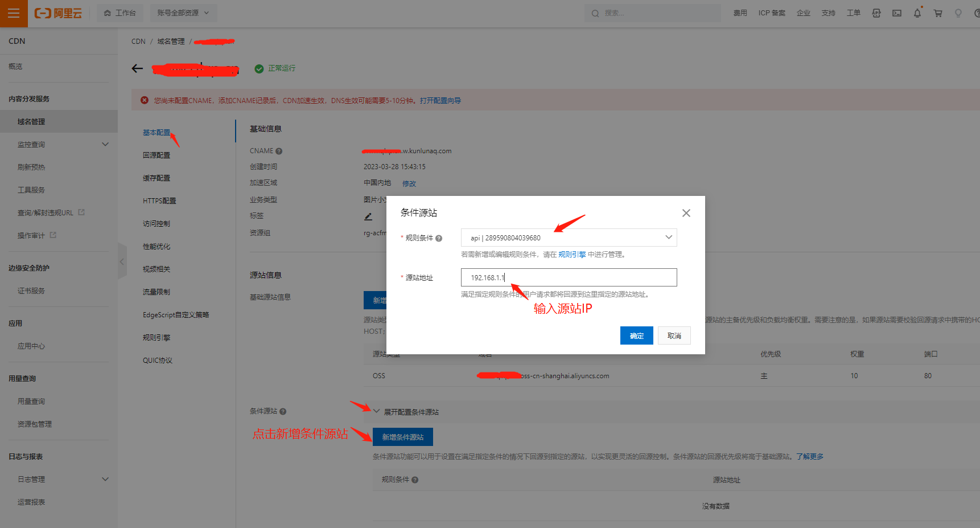Open 资源包管理 in the sidebar

[35, 424]
